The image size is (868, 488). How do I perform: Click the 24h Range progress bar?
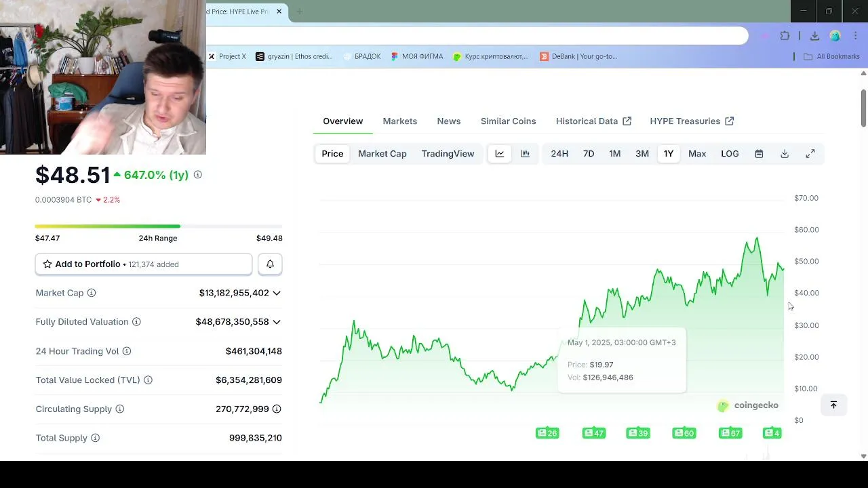coord(159,226)
